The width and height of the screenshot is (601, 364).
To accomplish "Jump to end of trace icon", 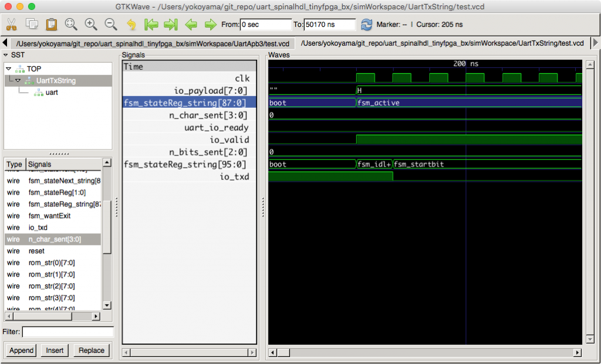I will pyautogui.click(x=171, y=25).
